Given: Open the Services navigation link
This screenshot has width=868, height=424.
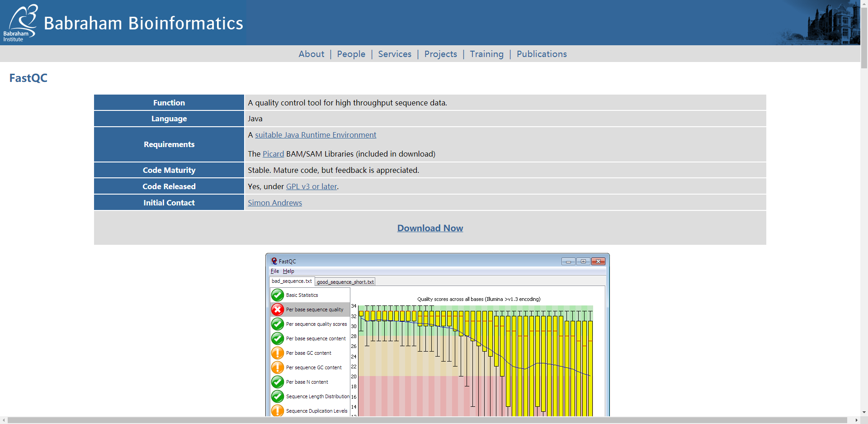Looking at the screenshot, I should coord(395,54).
